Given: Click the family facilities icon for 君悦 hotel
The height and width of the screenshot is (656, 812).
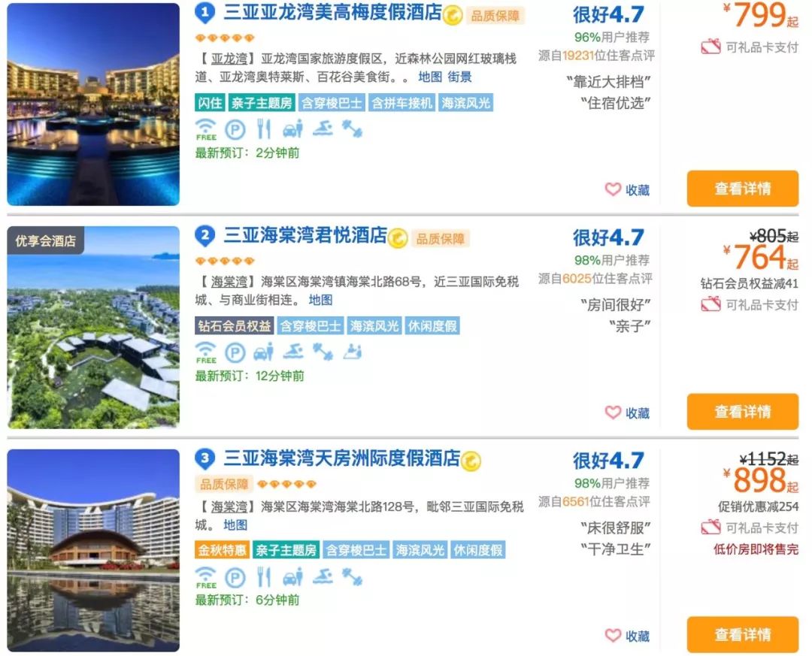Looking at the screenshot, I should (351, 352).
